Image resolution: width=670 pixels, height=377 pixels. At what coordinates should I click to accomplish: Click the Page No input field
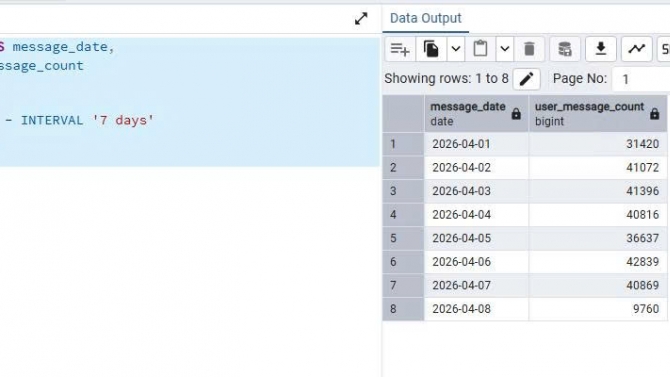pyautogui.click(x=641, y=79)
